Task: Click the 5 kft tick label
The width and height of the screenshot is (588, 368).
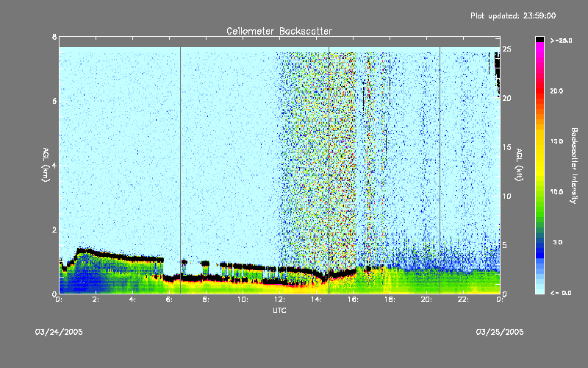Action: (x=505, y=245)
